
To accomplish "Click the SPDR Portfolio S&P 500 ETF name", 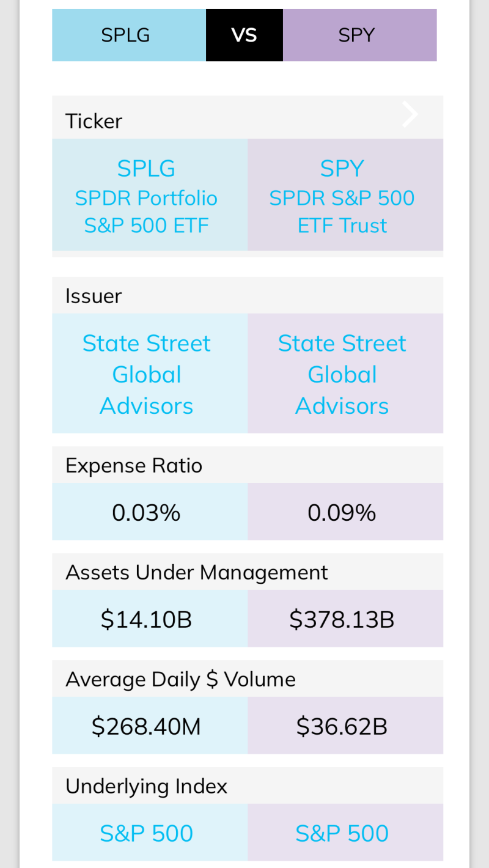I will 146,211.
